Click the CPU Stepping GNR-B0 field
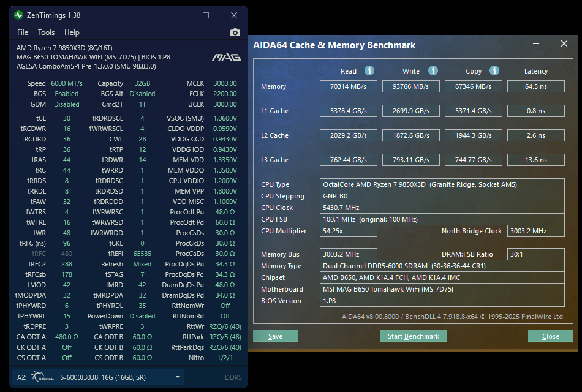Image resolution: width=582 pixels, height=392 pixels. 442,196
